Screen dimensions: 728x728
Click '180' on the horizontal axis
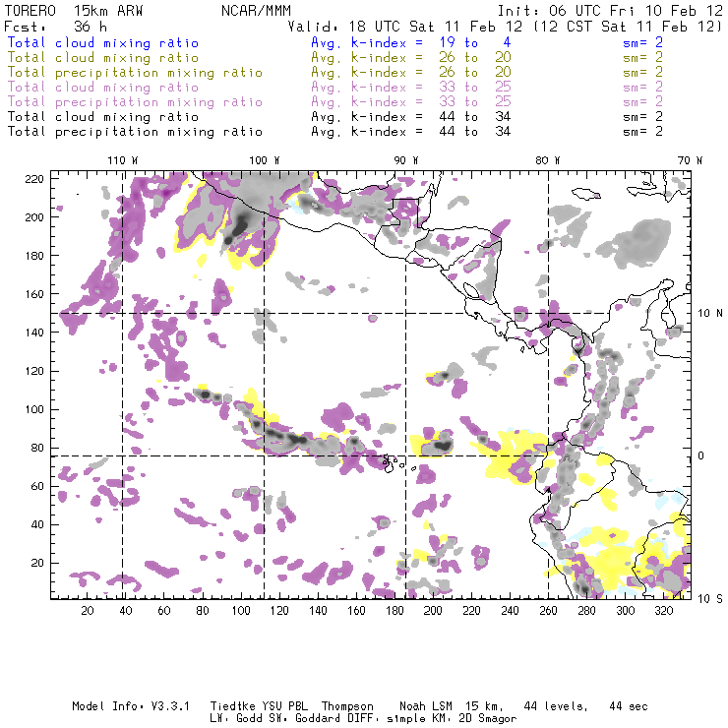394,611
